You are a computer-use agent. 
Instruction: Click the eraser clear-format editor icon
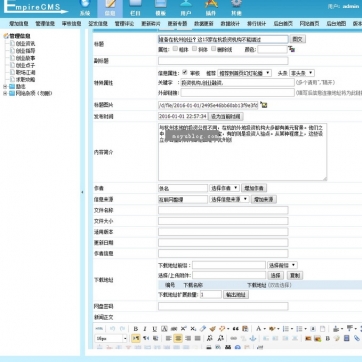(203, 329)
